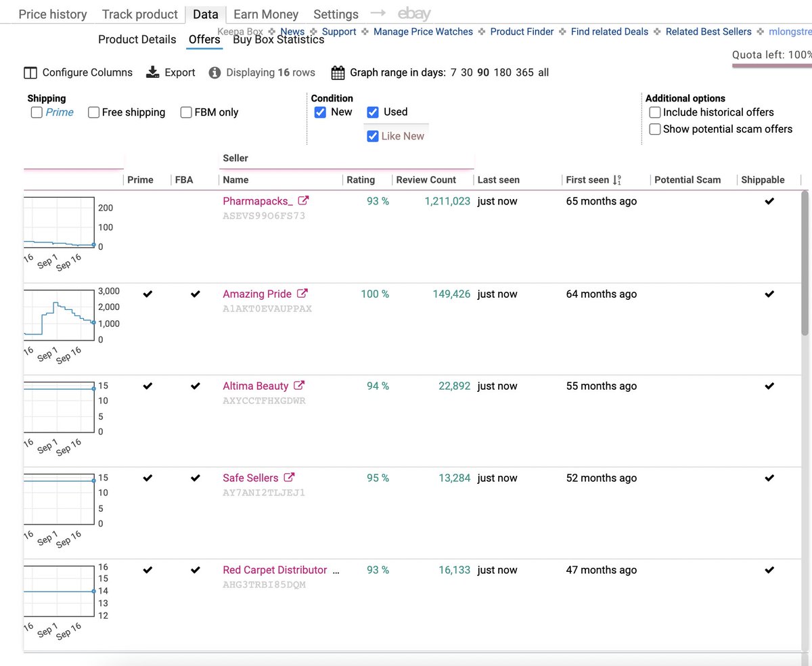Click the 47 months ago cell
The height and width of the screenshot is (666, 812).
click(602, 570)
